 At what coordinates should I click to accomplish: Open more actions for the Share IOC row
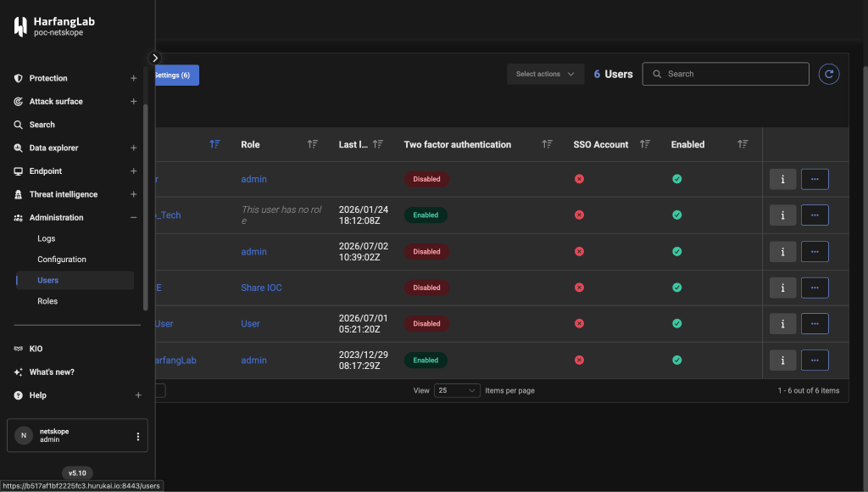815,288
